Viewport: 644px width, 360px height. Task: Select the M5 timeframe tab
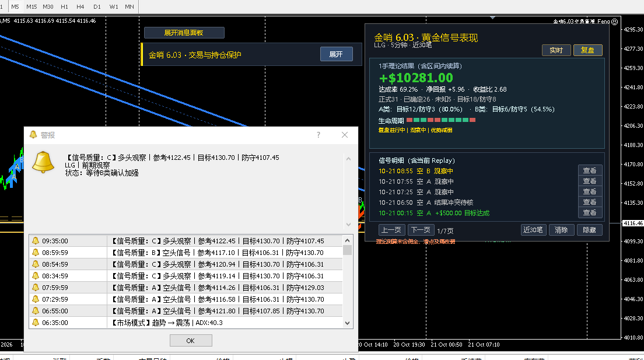tap(15, 6)
